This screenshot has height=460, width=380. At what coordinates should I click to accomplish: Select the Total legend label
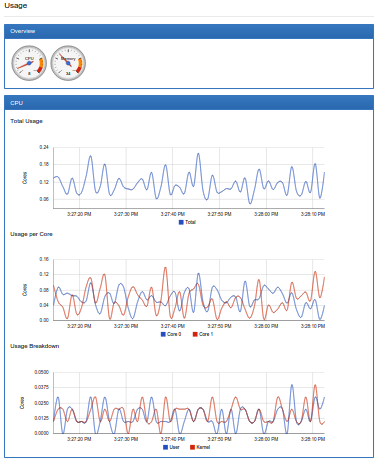[x=190, y=222]
